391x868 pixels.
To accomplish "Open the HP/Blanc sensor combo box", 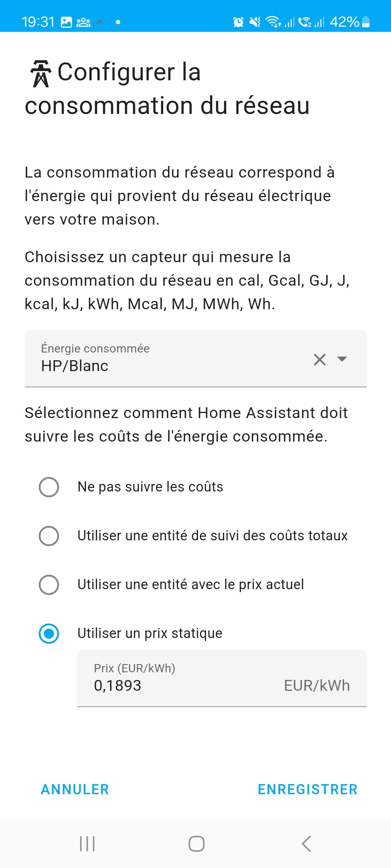I will pyautogui.click(x=195, y=359).
